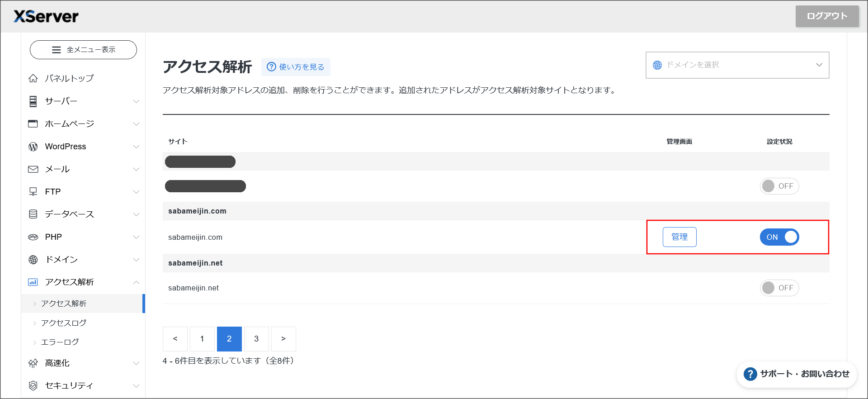Click the envelope icon for メール

(33, 169)
